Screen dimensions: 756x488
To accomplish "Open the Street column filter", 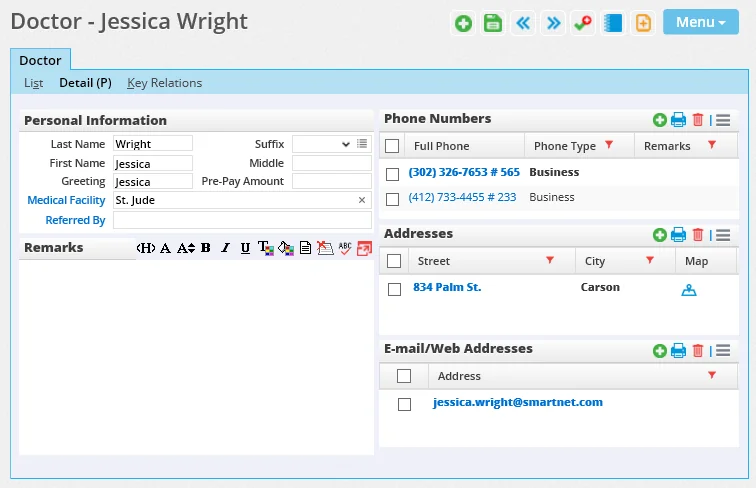I will 550,260.
